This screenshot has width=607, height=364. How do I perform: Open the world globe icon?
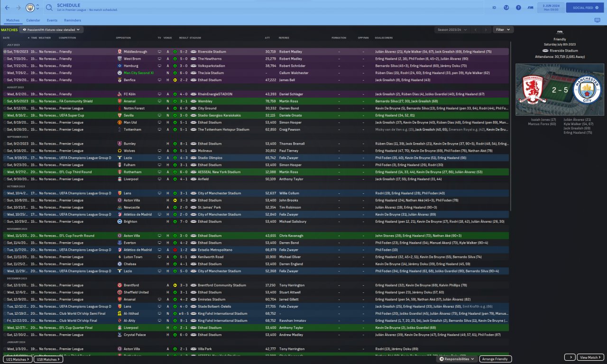coord(506,8)
